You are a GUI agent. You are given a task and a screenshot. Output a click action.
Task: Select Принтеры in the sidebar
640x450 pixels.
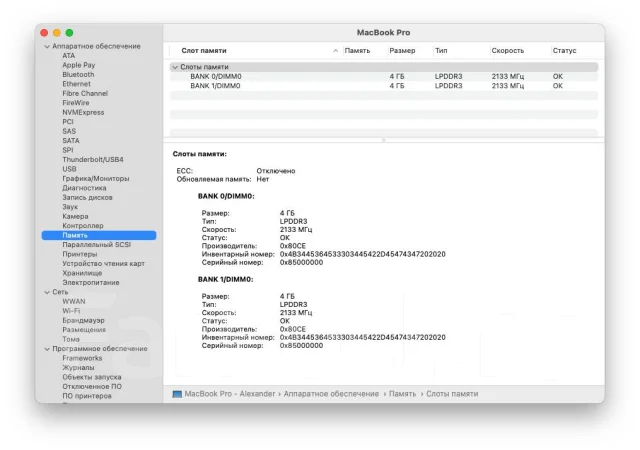[80, 254]
